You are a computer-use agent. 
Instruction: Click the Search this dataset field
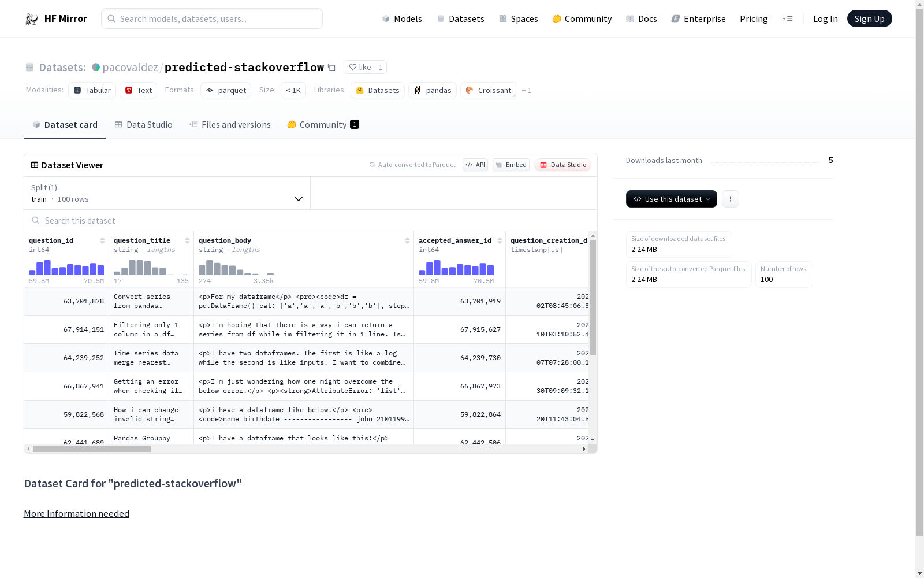pos(311,221)
